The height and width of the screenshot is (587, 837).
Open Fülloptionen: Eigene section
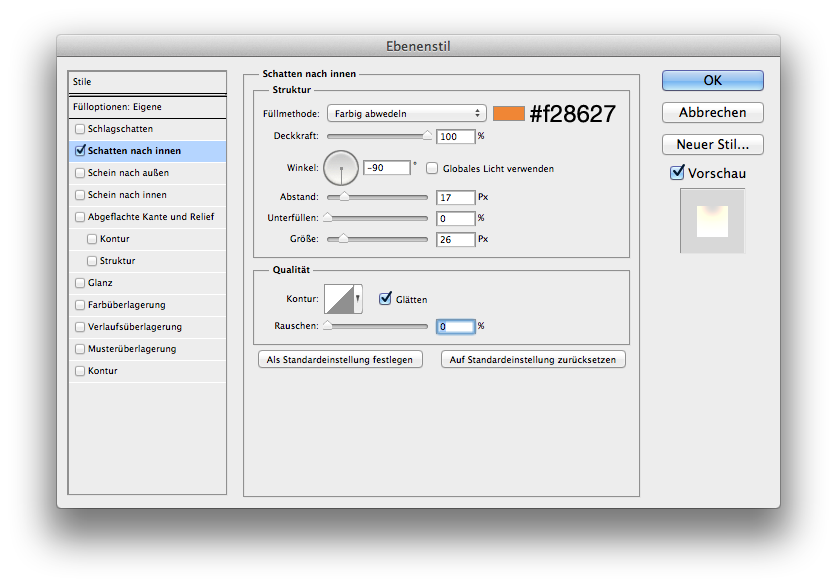[x=117, y=107]
